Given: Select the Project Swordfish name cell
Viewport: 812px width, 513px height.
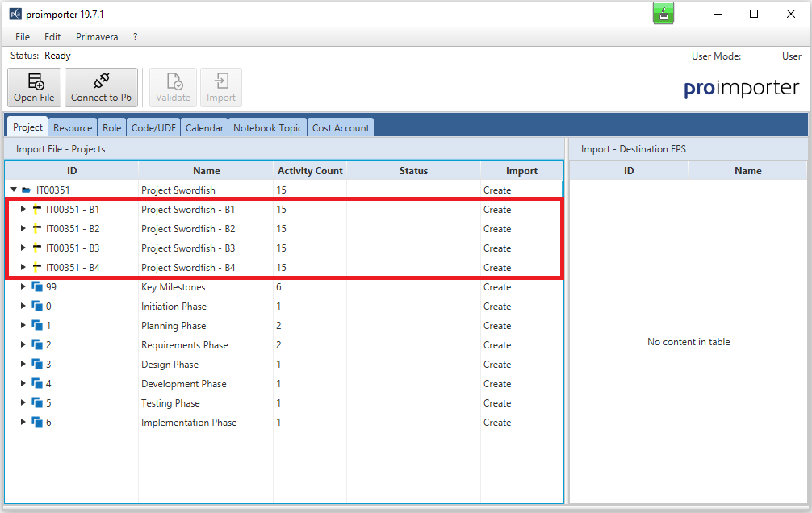Looking at the screenshot, I should click(206, 190).
